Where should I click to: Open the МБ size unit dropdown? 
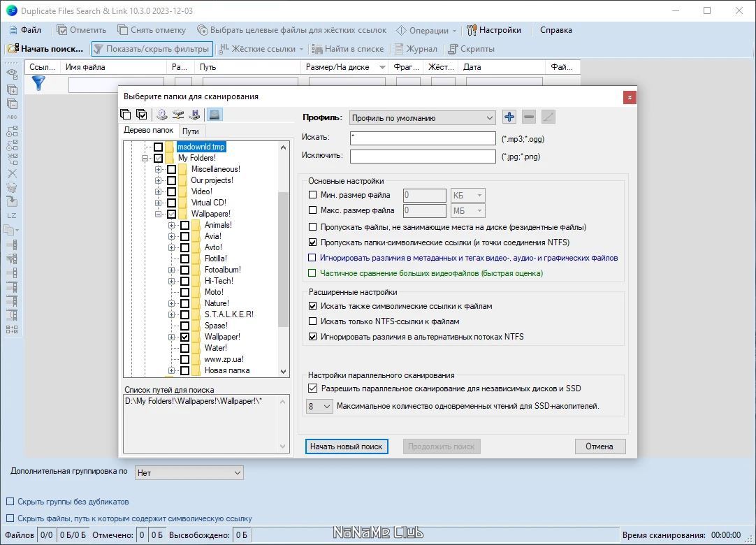point(467,211)
